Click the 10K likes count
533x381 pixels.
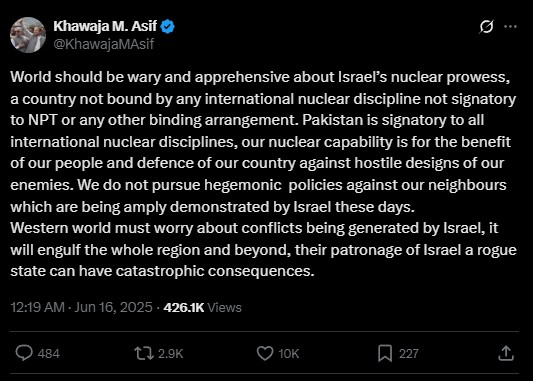(x=289, y=354)
